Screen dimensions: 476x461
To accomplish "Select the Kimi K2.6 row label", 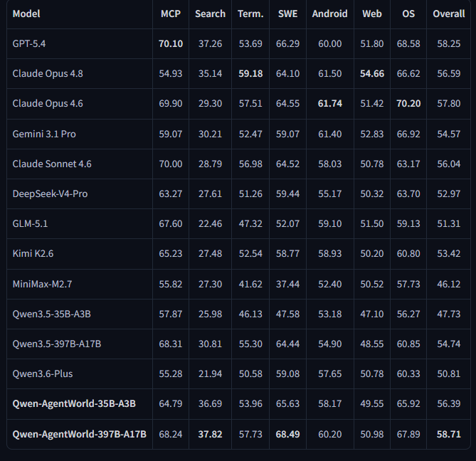I will click(33, 253).
